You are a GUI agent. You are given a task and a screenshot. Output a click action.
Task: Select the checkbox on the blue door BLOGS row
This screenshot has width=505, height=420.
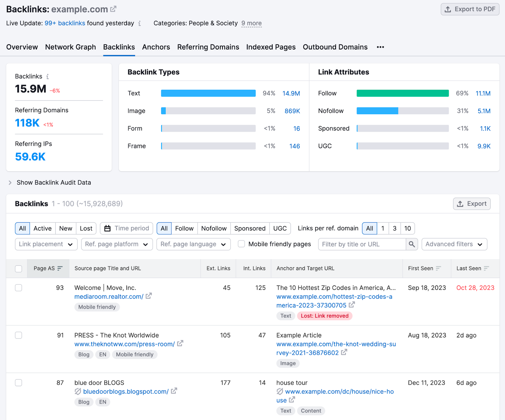pos(18,382)
